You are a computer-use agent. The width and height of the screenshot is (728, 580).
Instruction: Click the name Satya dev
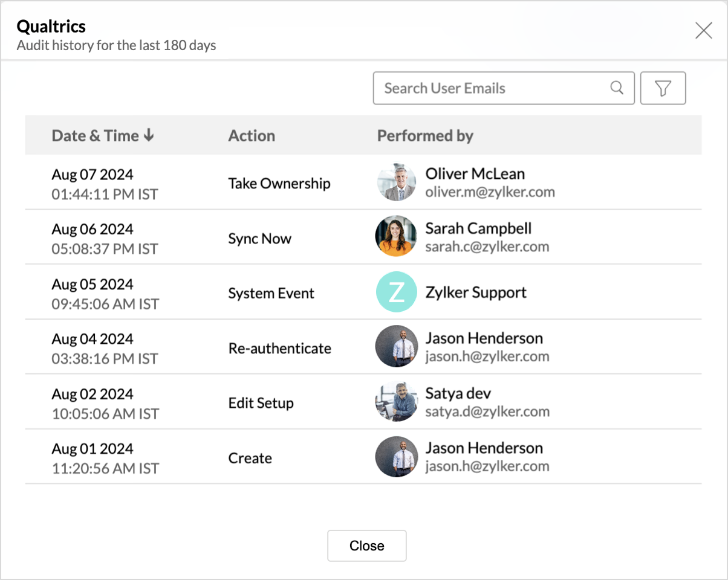coord(458,393)
